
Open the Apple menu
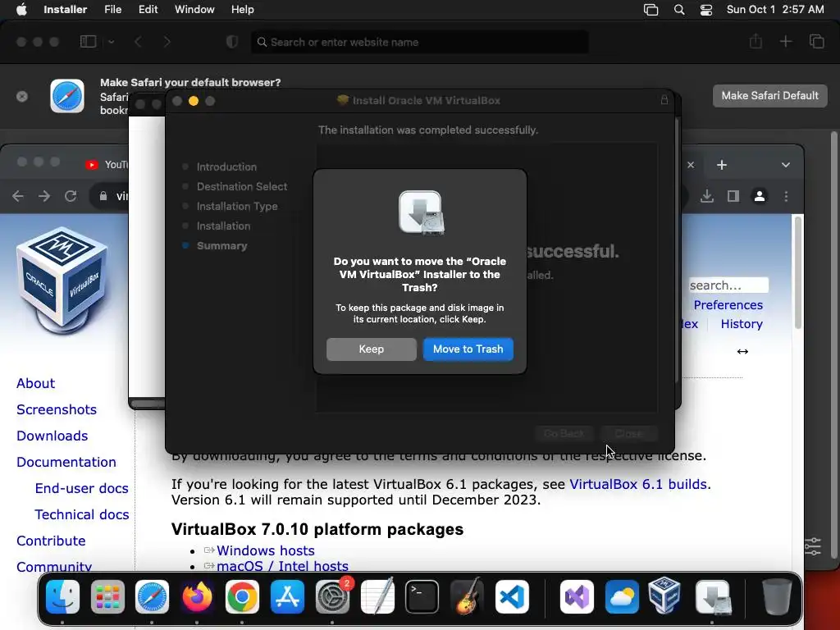click(21, 10)
